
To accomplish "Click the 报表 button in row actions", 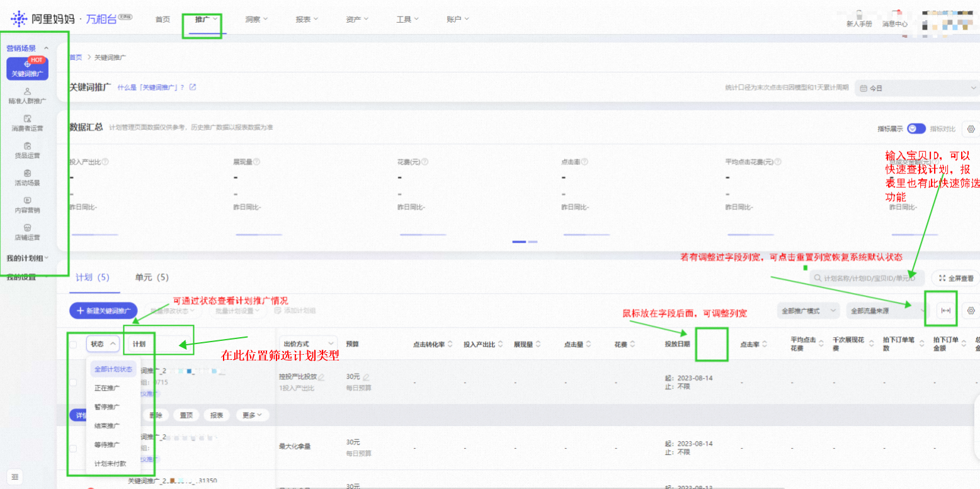I will [217, 415].
